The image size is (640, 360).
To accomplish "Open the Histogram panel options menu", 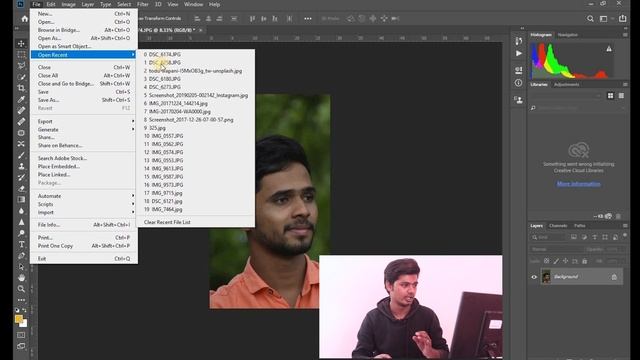I will tap(625, 35).
